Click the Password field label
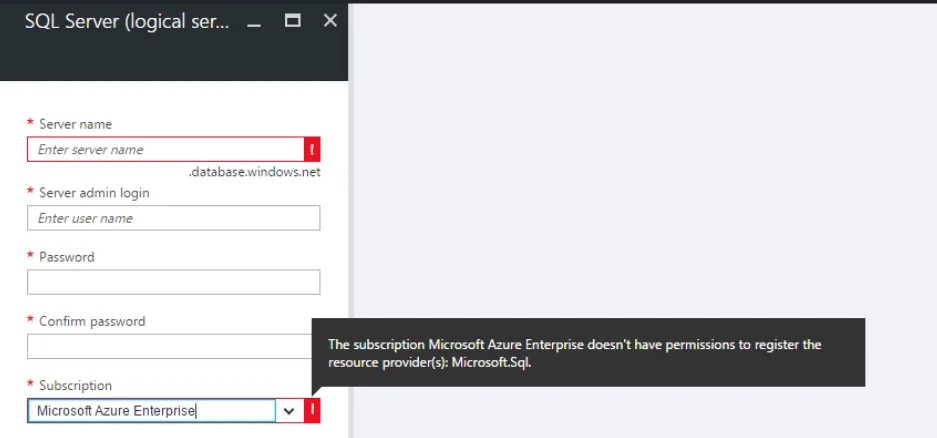The width and height of the screenshot is (937, 438). (x=67, y=257)
